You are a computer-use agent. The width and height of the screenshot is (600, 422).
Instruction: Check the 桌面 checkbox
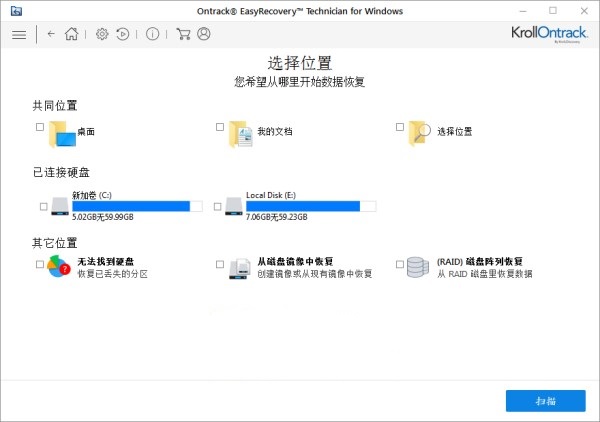click(x=40, y=127)
